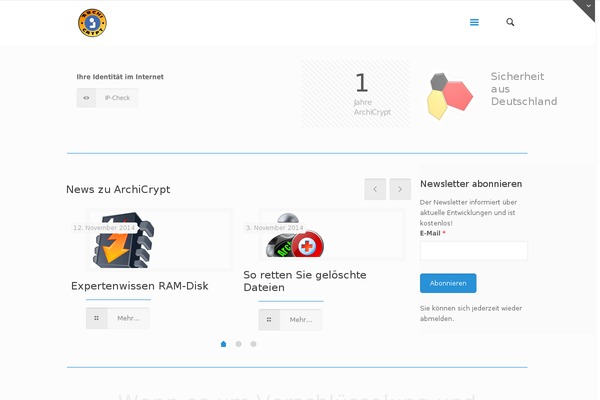The image size is (600, 400).
Task: Click the ArchiCrypt logo
Action: coord(92,23)
